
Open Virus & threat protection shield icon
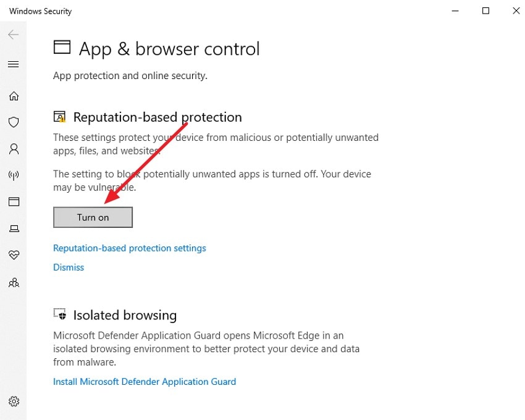pyautogui.click(x=14, y=122)
